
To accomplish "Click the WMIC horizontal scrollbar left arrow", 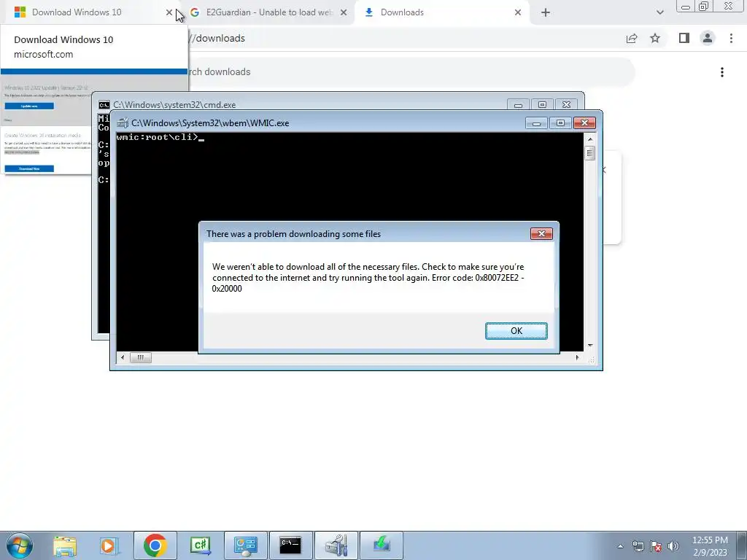I will click(x=123, y=357).
